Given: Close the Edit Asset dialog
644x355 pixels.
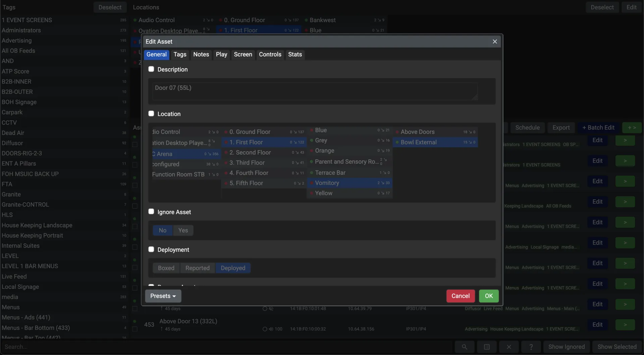Looking at the screenshot, I should 495,42.
